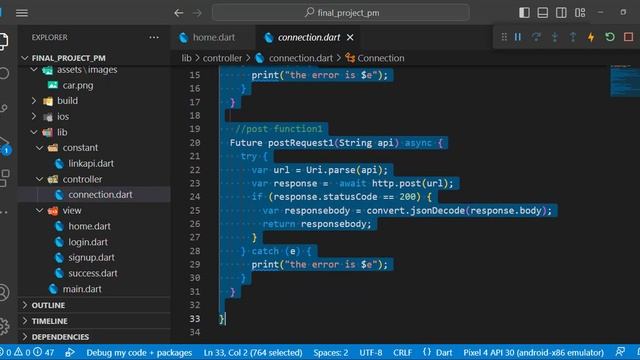Change line endings via CRLF
The height and width of the screenshot is (360, 640).
tap(402, 352)
